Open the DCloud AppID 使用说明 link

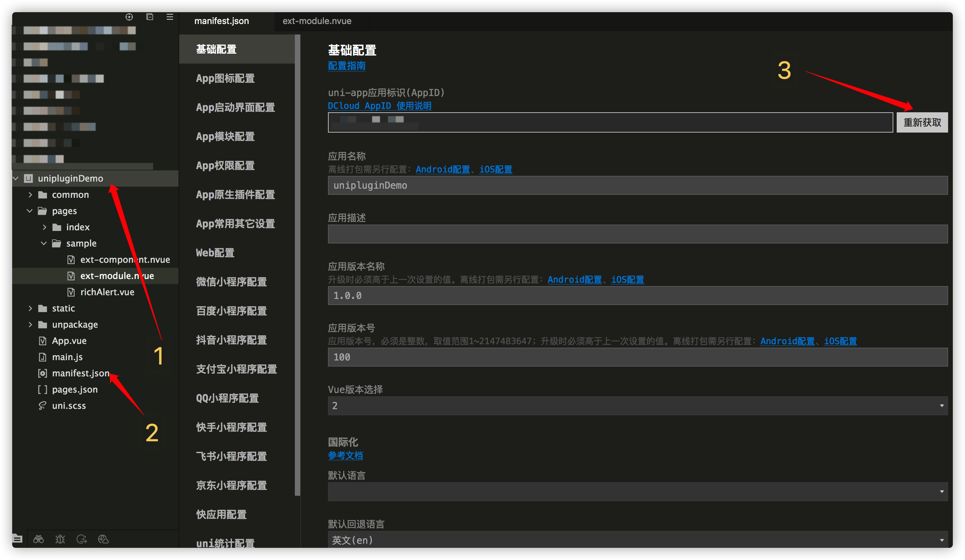[379, 106]
